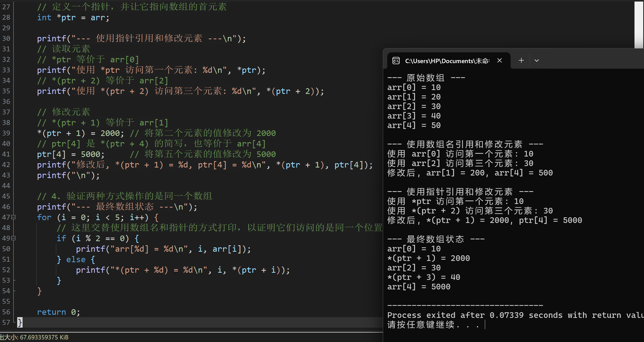This screenshot has width=644, height=342.
Task: Open the terminal tab dropdown chevron
Action: (536, 60)
